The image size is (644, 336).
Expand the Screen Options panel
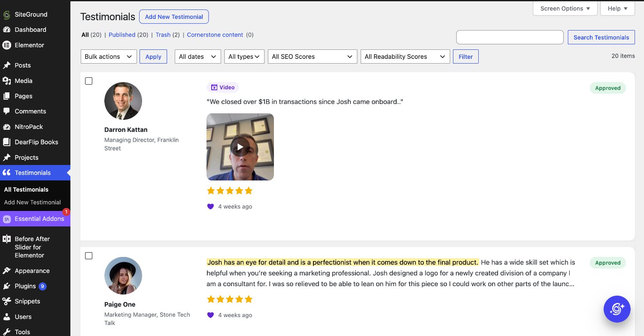tap(565, 9)
